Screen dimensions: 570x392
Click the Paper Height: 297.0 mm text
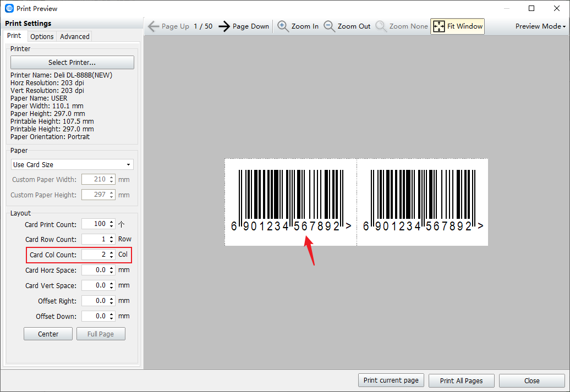point(48,114)
